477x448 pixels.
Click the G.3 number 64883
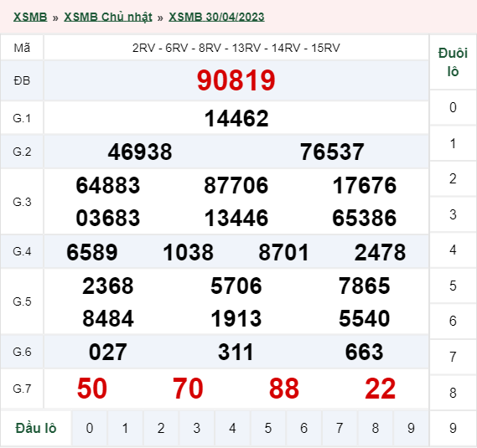tap(108, 185)
